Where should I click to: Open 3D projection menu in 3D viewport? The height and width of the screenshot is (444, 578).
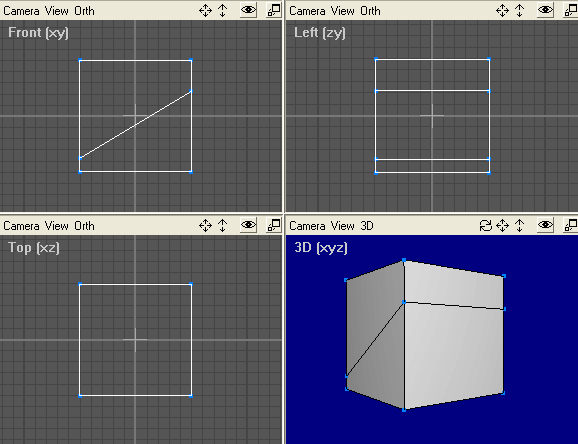[x=367, y=226]
